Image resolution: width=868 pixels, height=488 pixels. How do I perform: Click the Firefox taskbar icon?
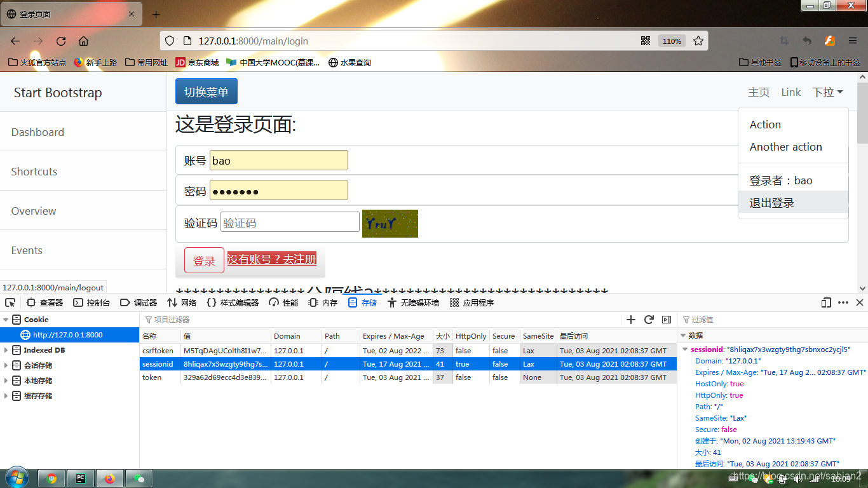(x=110, y=478)
